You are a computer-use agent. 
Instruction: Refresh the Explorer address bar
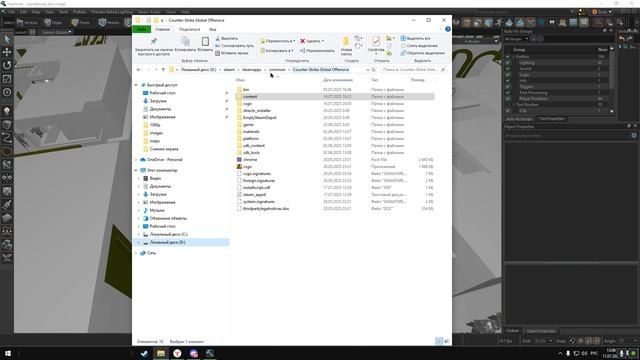click(373, 70)
